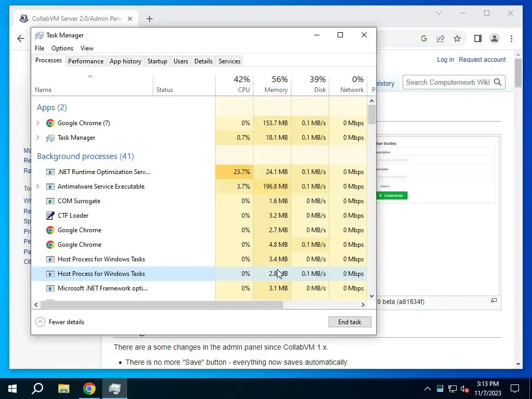Expand the Task Manager app row

37,138
